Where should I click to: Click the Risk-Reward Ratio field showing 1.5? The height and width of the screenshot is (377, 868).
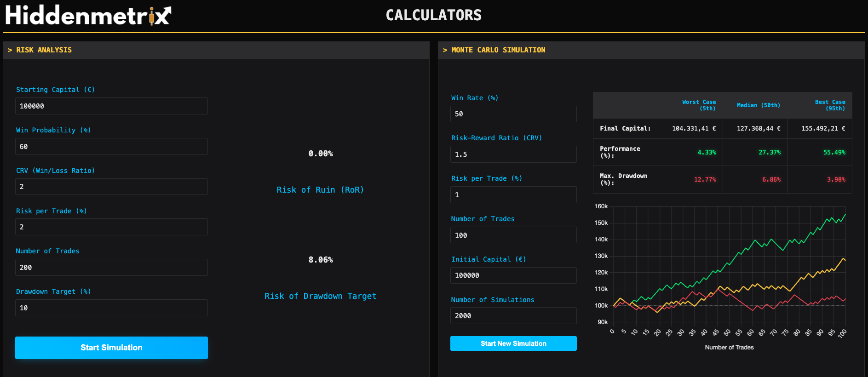(x=513, y=154)
